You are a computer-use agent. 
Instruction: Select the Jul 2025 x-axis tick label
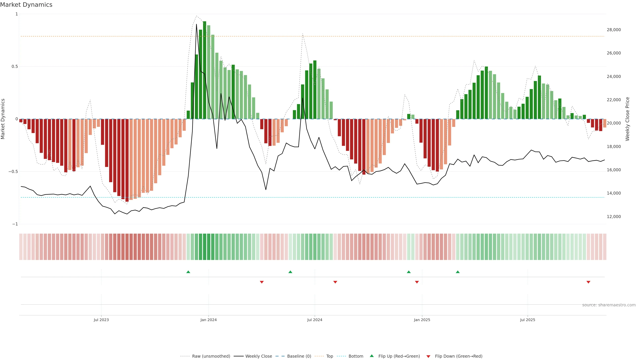pos(527,320)
